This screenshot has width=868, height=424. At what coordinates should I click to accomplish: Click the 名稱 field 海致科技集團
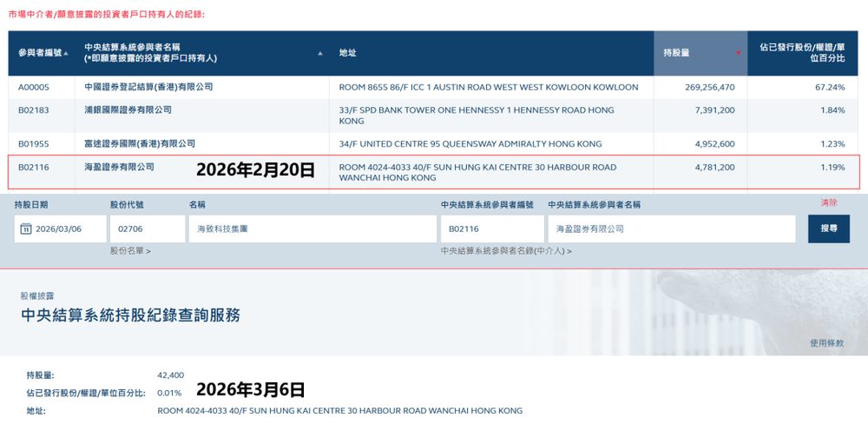pyautogui.click(x=312, y=229)
